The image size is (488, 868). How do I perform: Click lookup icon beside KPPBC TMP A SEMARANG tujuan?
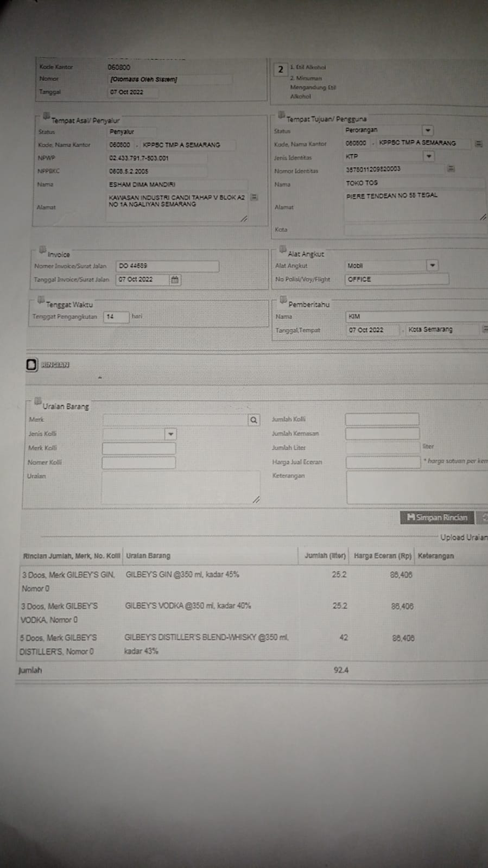pyautogui.click(x=478, y=144)
